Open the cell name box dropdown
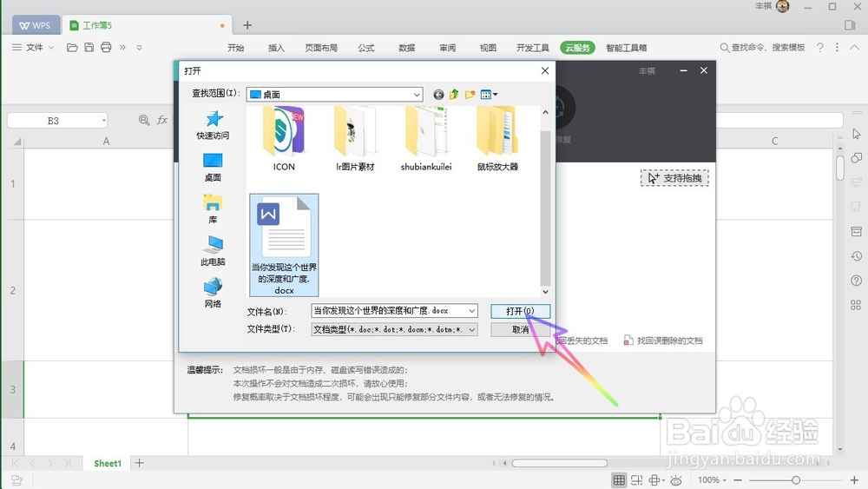The width and height of the screenshot is (868, 489). tap(103, 120)
